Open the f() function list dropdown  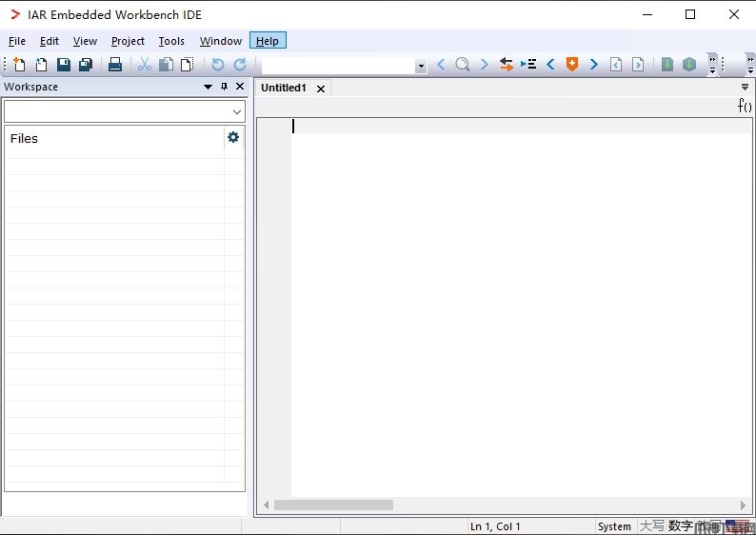(745, 105)
